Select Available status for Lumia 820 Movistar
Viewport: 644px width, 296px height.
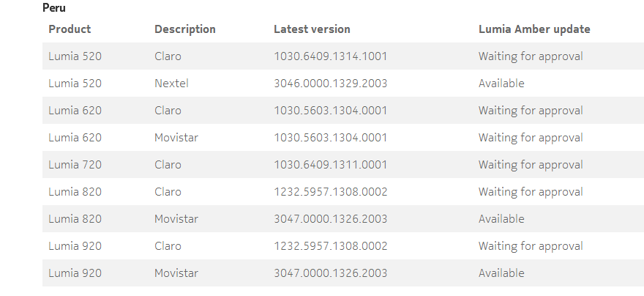(x=501, y=219)
